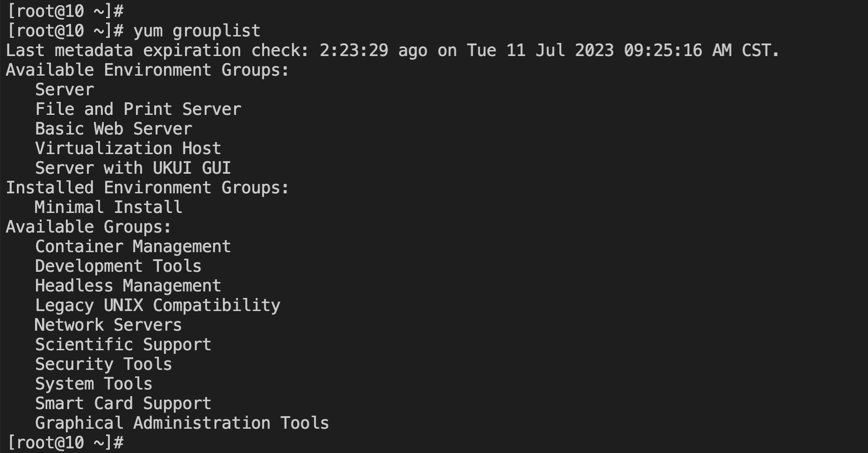Click the last metadata expiration check line
Image resolution: width=868 pixels, height=453 pixels.
393,50
